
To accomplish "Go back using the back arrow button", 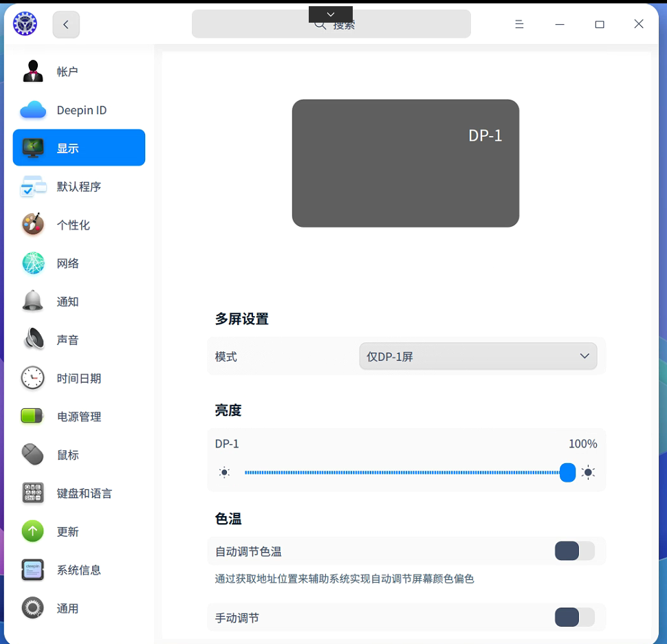I will (x=66, y=24).
